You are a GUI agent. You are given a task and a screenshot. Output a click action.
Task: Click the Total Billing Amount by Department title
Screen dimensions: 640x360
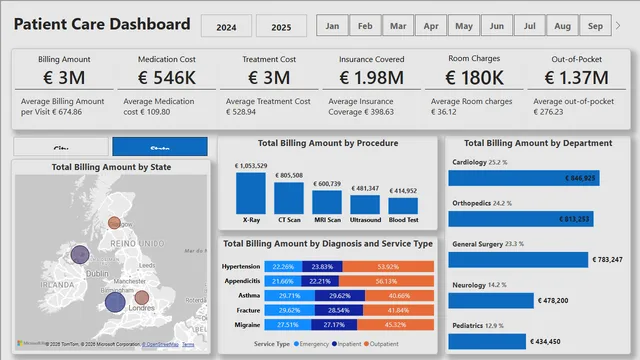(538, 143)
